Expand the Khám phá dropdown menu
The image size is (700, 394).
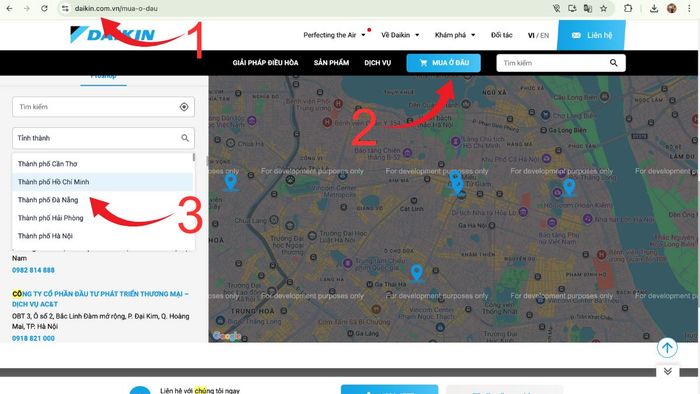point(455,35)
